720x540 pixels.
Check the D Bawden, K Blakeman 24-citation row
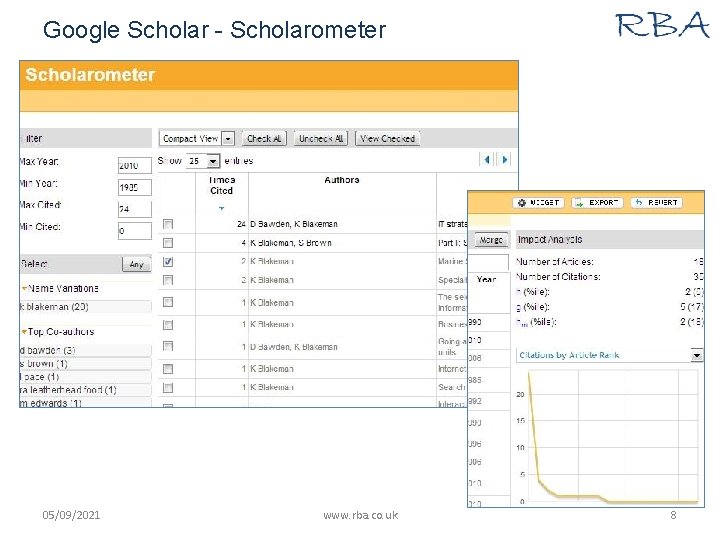point(168,224)
